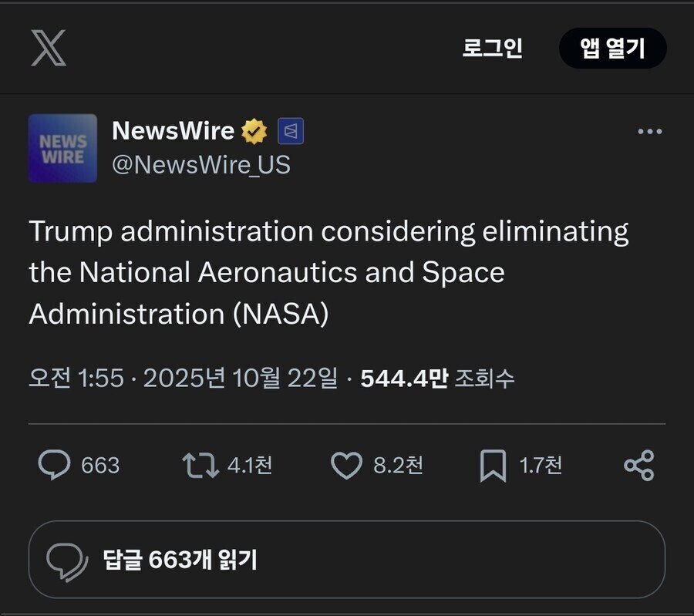Toggle the bookmark icon
The width and height of the screenshot is (694, 616).
[493, 465]
